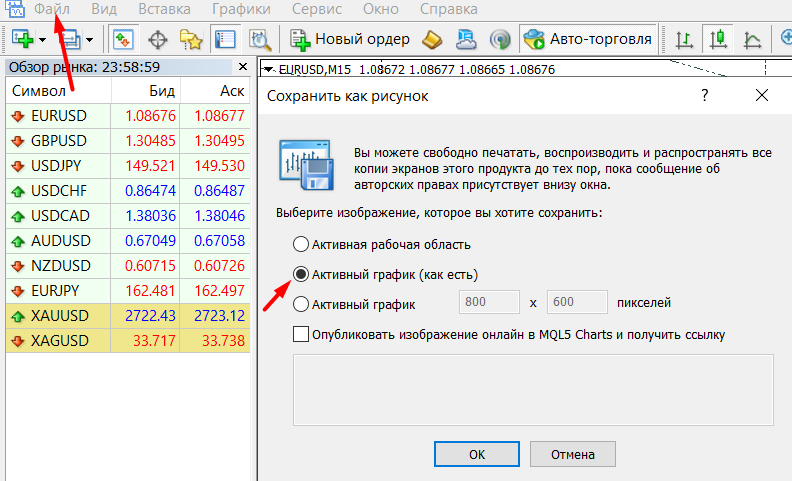Click the application icon in the menu bar
This screenshot has height=481, width=792.
15,9
